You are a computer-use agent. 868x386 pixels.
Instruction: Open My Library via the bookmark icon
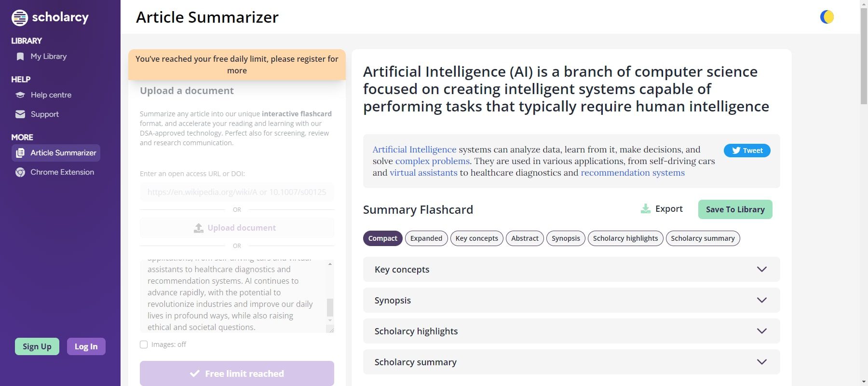[x=19, y=56]
